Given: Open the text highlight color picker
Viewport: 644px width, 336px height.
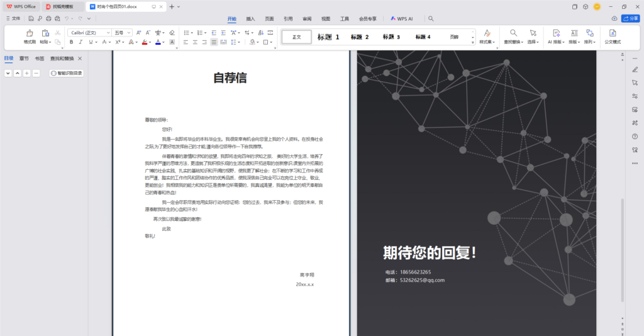Looking at the screenshot, I should [145, 42].
